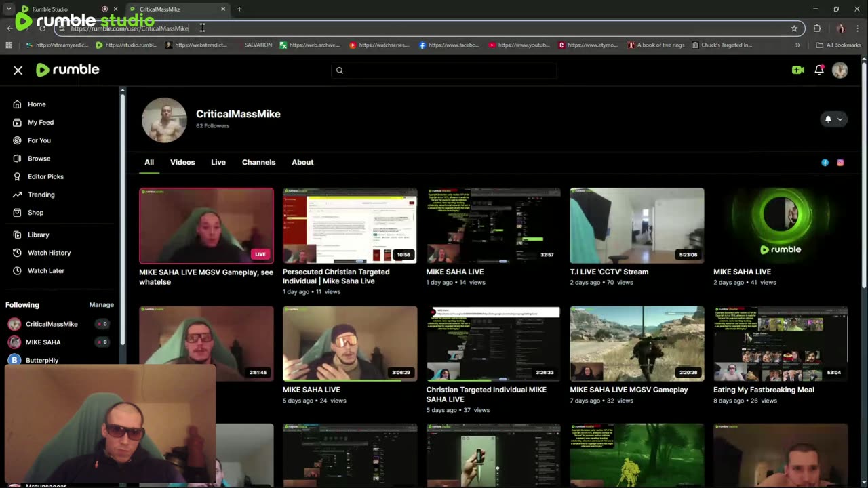The image size is (868, 488).
Task: Open ButterpHly in Following list
Action: coord(42,360)
